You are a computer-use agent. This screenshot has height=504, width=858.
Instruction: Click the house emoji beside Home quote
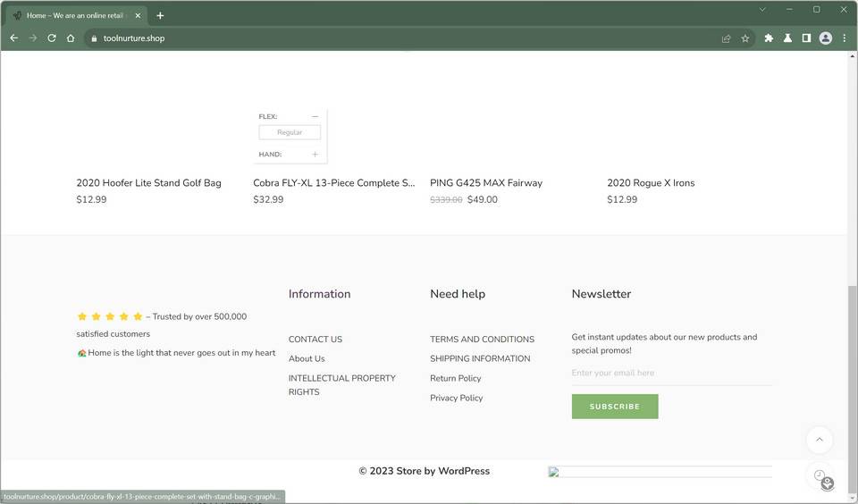(x=81, y=353)
